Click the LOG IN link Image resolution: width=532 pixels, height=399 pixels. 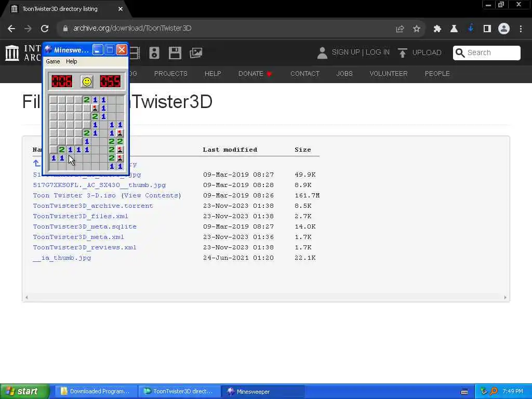click(378, 52)
